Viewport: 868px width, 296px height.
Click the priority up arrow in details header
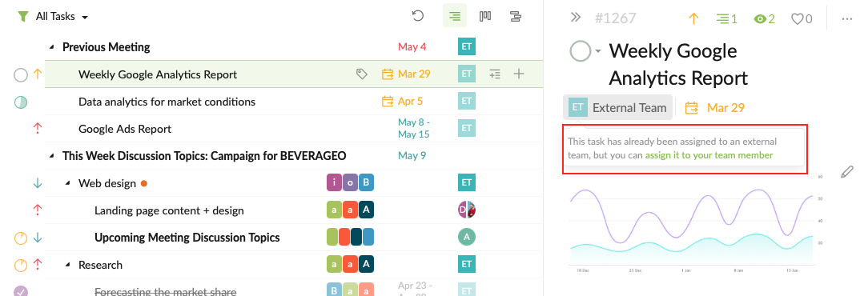point(693,19)
